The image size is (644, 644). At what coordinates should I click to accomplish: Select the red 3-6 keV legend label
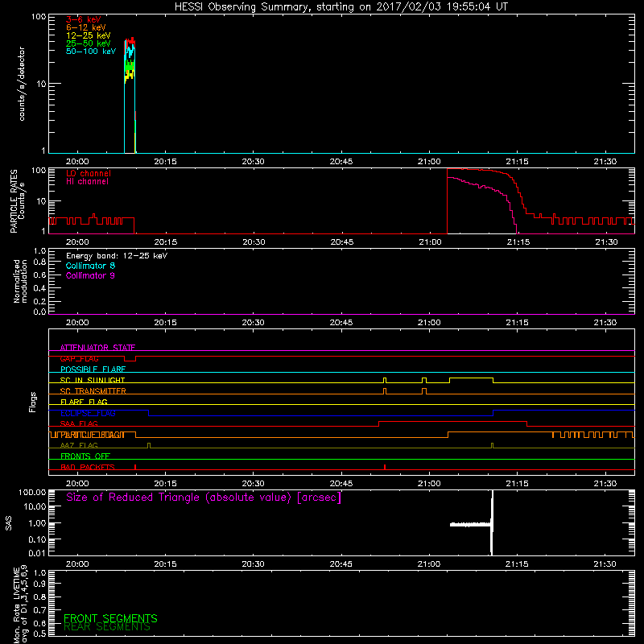tap(84, 19)
